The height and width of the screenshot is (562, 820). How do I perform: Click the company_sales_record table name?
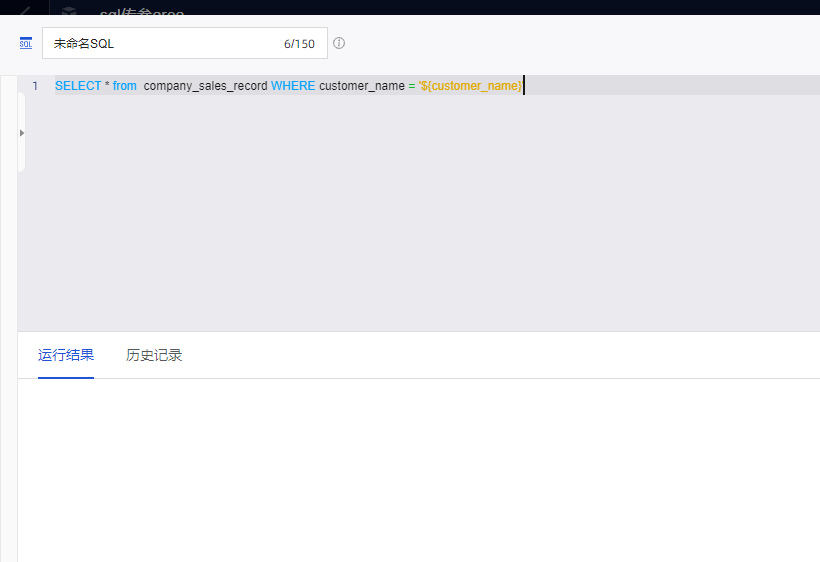205,86
